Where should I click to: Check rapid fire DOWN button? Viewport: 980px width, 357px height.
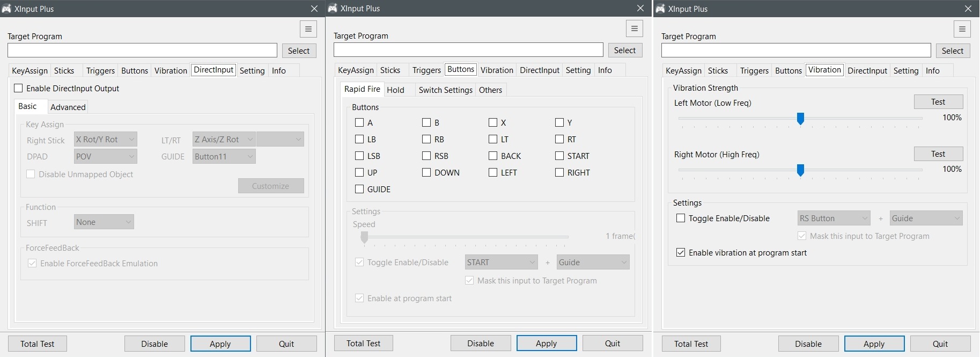[x=426, y=172]
